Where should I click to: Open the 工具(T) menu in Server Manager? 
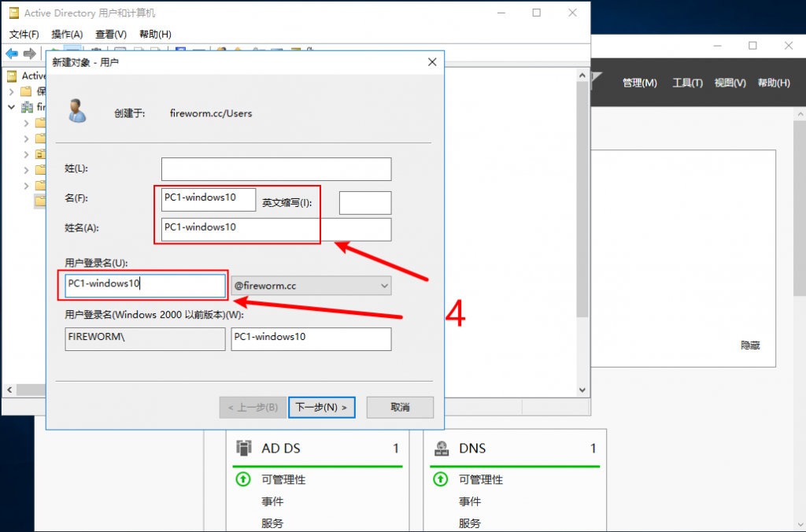tap(687, 83)
